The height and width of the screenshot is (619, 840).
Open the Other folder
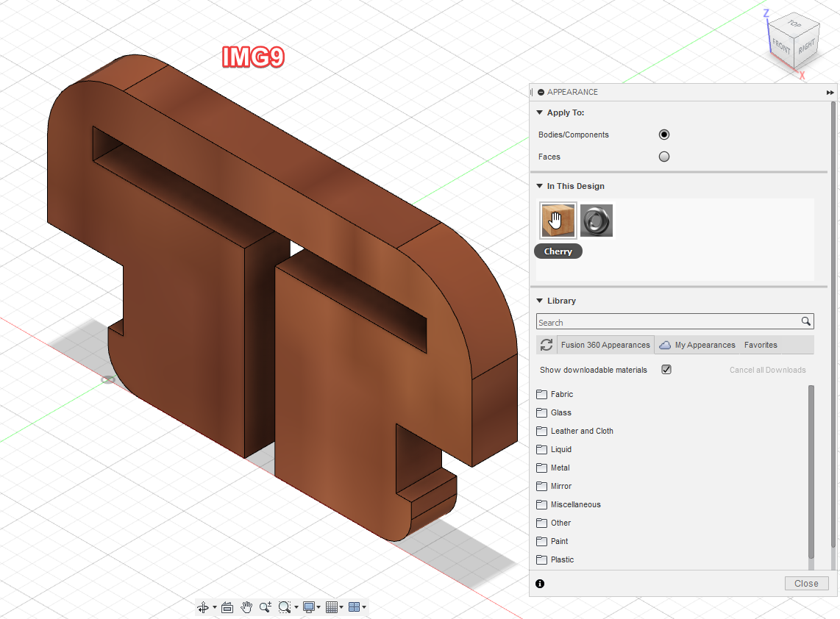tap(553, 523)
